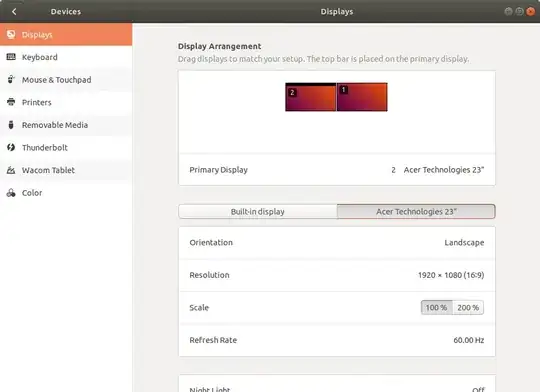The width and height of the screenshot is (540, 392).
Task: Click the Keyboard icon in sidebar
Action: [11, 57]
